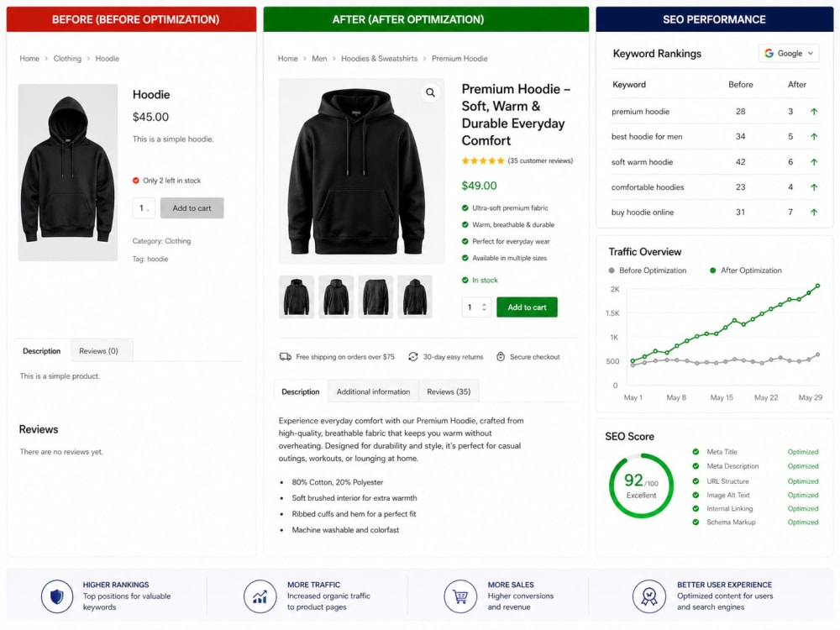The width and height of the screenshot is (840, 630).
Task: Click the check icon beside Perfect for everyday wear
Action: [465, 241]
